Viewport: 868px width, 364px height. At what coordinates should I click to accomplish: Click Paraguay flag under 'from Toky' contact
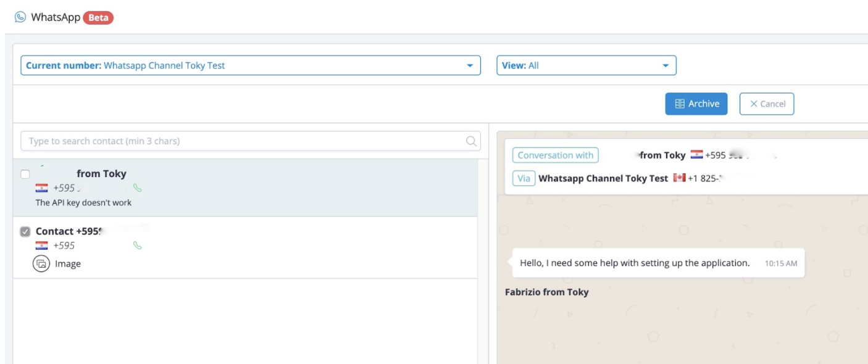click(x=42, y=188)
